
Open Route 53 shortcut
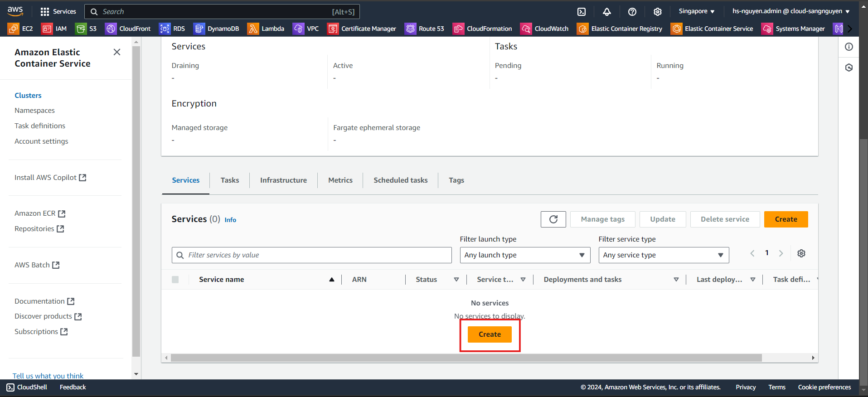coord(425,29)
